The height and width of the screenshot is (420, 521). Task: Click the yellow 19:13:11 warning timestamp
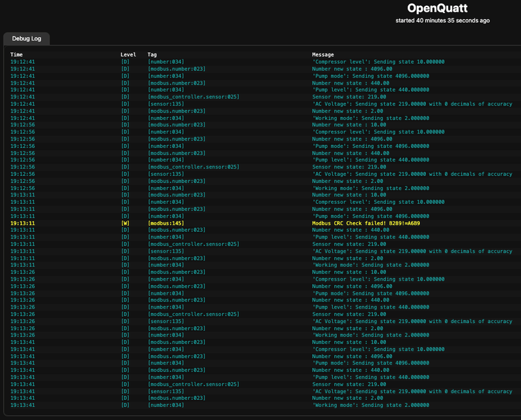click(23, 223)
